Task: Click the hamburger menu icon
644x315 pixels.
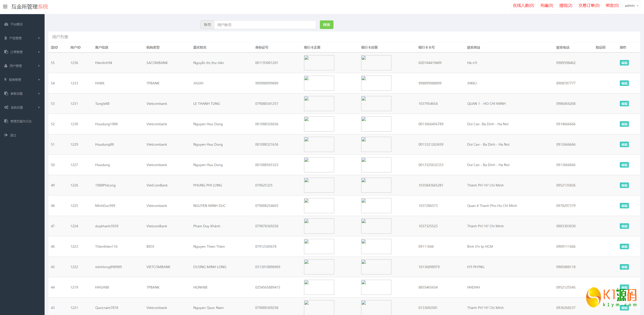Action: click(5, 7)
